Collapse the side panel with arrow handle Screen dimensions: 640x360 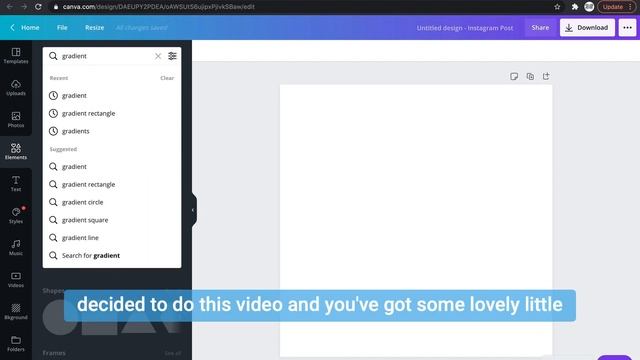193,210
